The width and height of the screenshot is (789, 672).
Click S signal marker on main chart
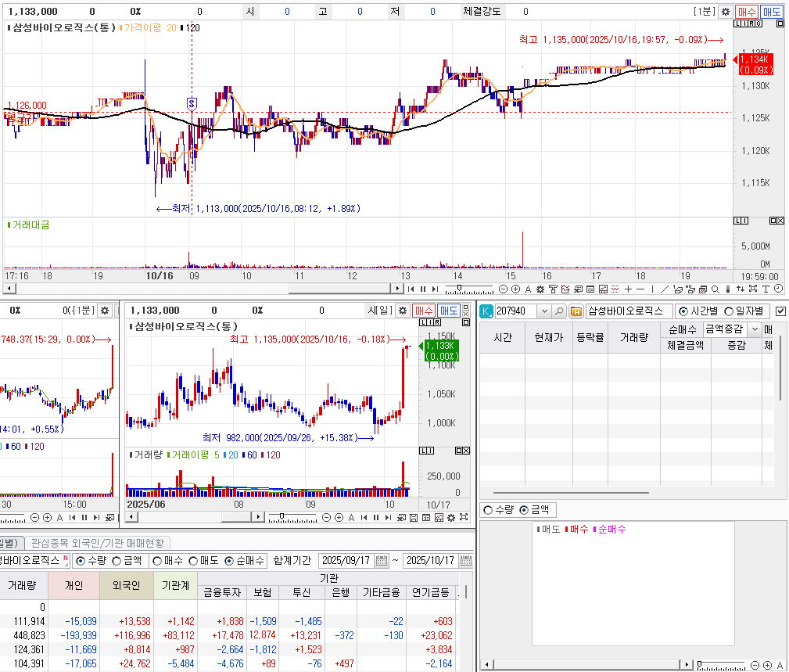pyautogui.click(x=192, y=104)
